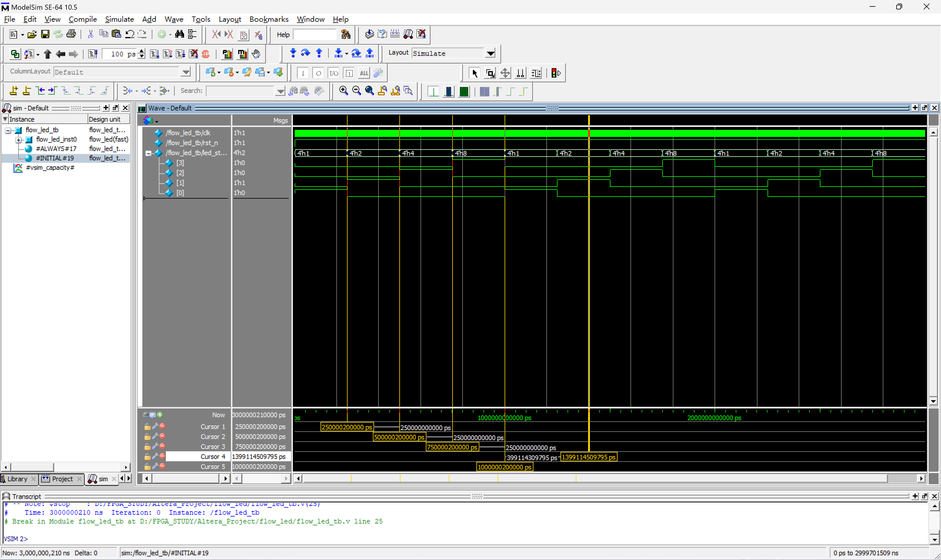Viewport: 941px width, 560px height.
Task: Toggle the lock icon for Cursor 1
Action: click(x=147, y=427)
